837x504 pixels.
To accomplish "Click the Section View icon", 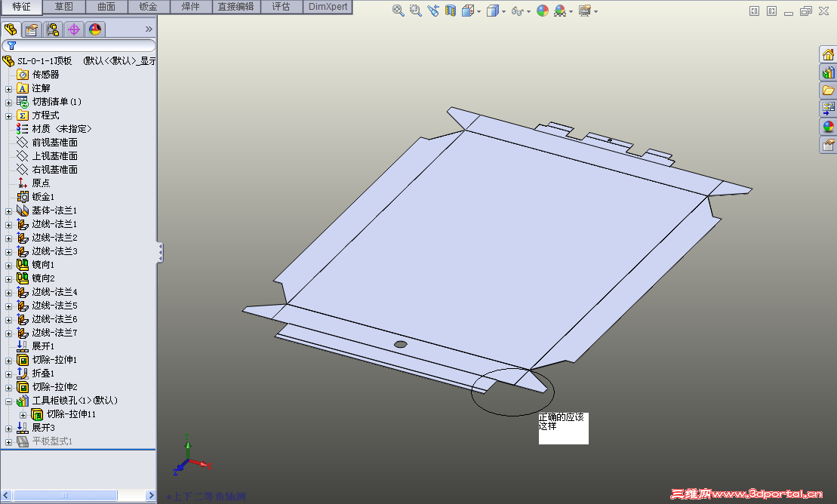I will [x=450, y=11].
